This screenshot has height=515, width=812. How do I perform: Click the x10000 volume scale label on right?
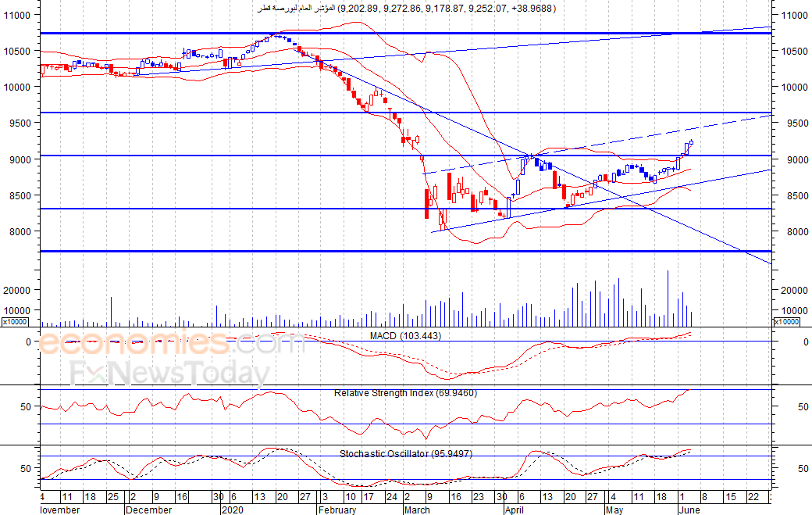click(x=786, y=322)
